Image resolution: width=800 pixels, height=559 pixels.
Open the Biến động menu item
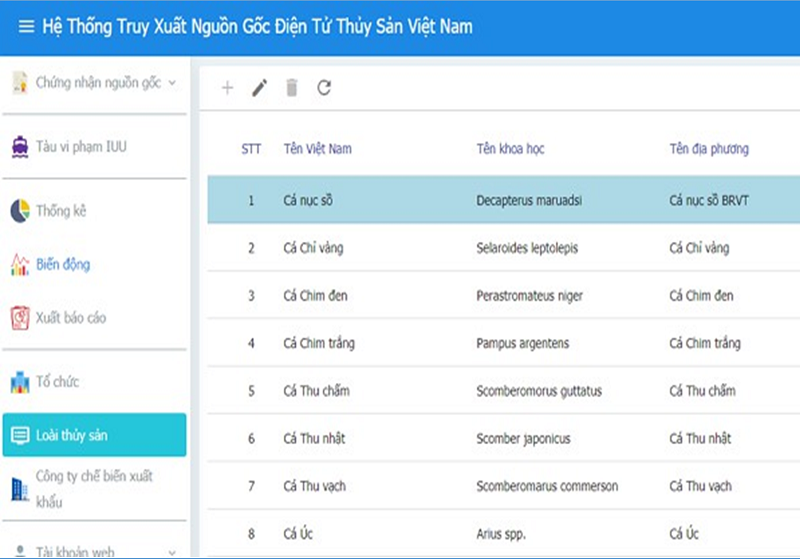[x=95, y=264]
